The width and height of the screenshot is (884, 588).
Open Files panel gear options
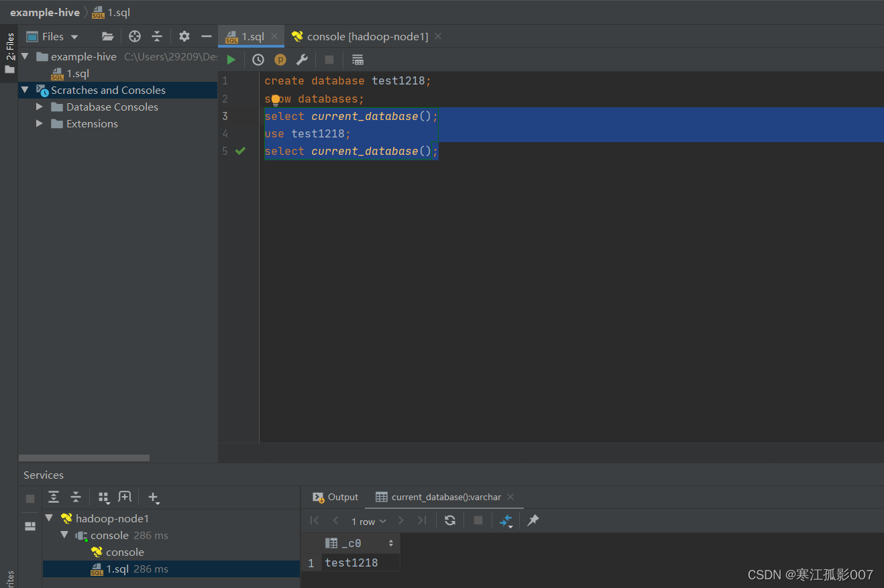[184, 36]
